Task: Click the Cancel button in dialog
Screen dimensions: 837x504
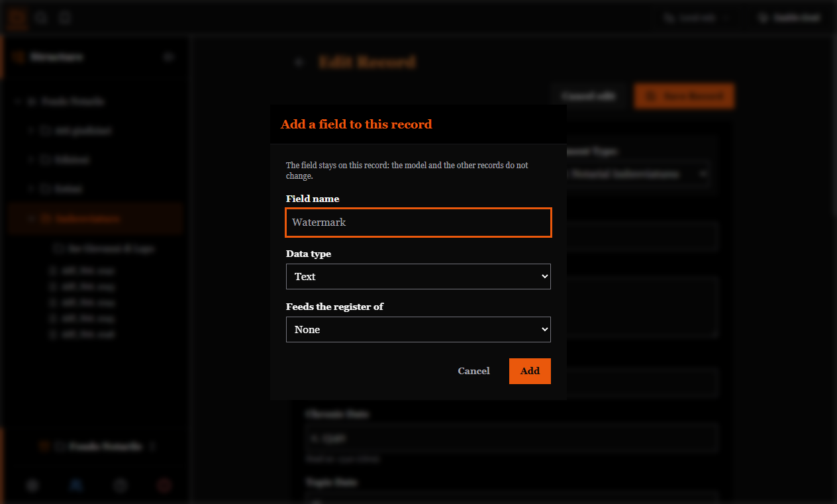Action: coord(473,371)
